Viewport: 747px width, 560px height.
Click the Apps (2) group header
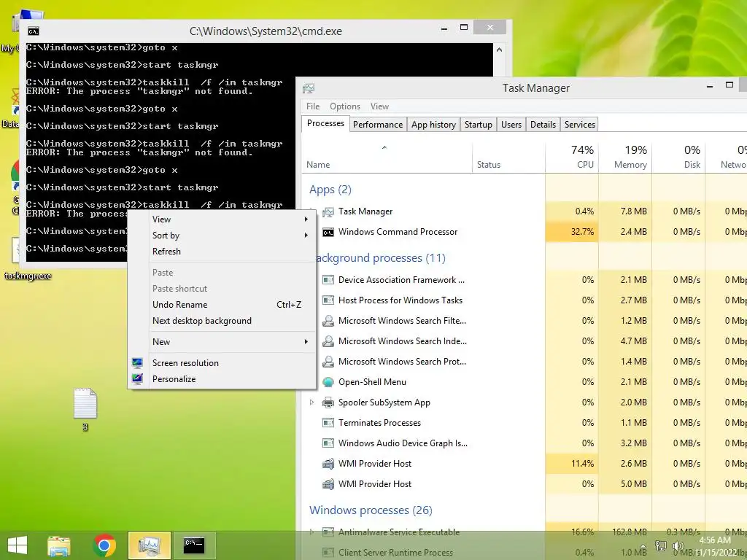(330, 190)
